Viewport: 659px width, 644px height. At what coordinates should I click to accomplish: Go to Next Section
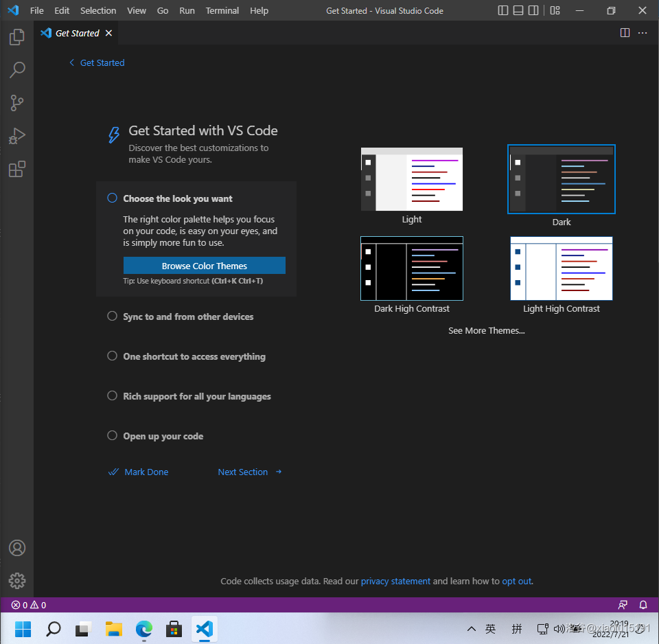(250, 472)
